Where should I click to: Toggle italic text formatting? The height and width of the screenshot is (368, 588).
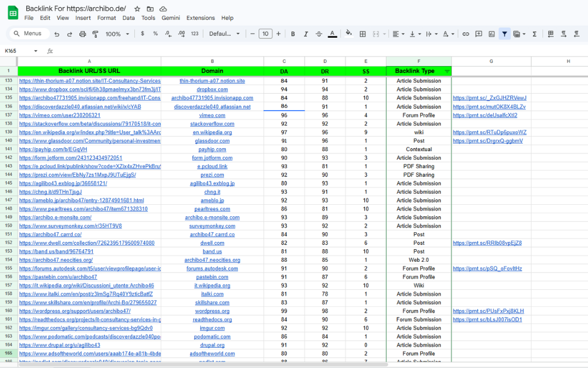tap(306, 34)
